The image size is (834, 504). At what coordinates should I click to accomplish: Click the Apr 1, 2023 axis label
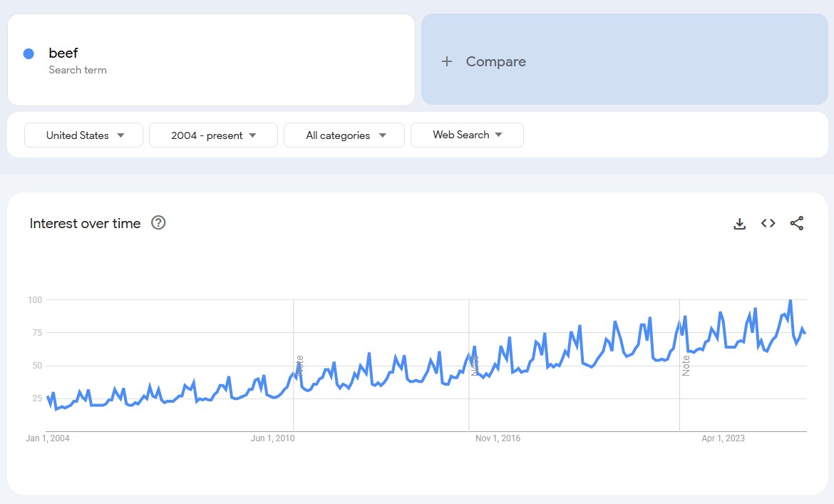723,438
